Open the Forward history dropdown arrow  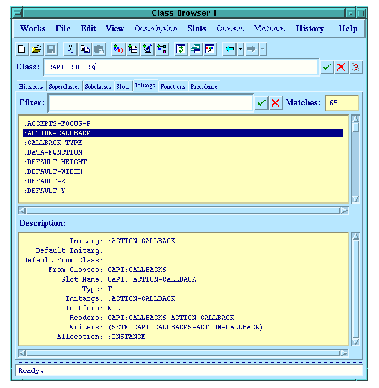[x=263, y=49]
